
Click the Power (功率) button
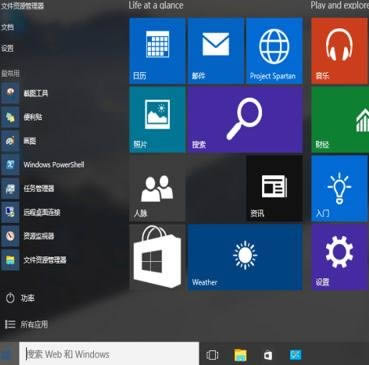point(20,298)
